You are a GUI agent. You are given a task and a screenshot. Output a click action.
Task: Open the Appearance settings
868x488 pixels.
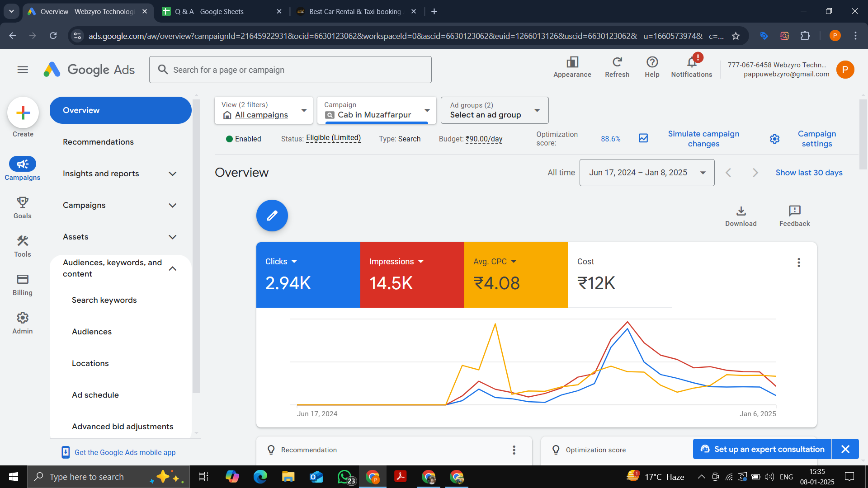572,67
